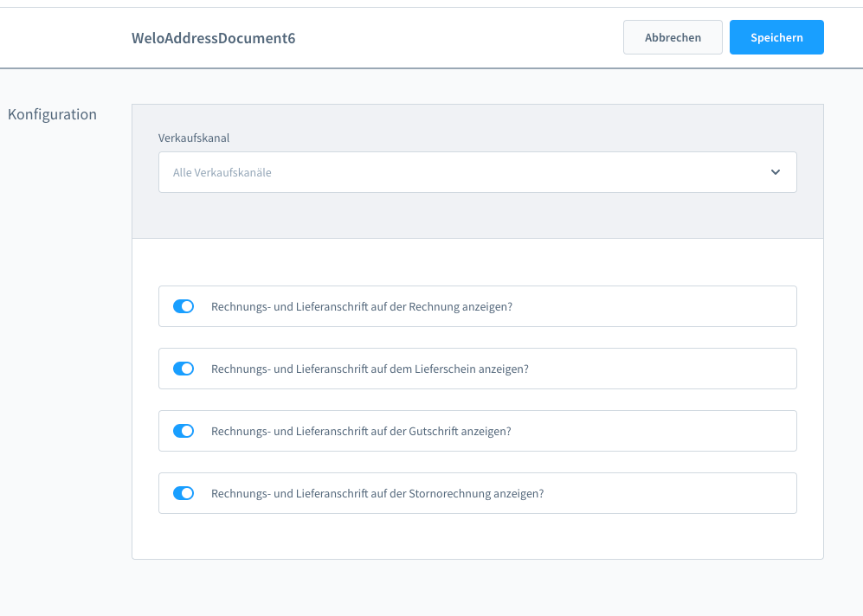The image size is (863, 616).
Task: Click label 'auf der Gutschrift anzeigen?'
Action: pos(441,431)
